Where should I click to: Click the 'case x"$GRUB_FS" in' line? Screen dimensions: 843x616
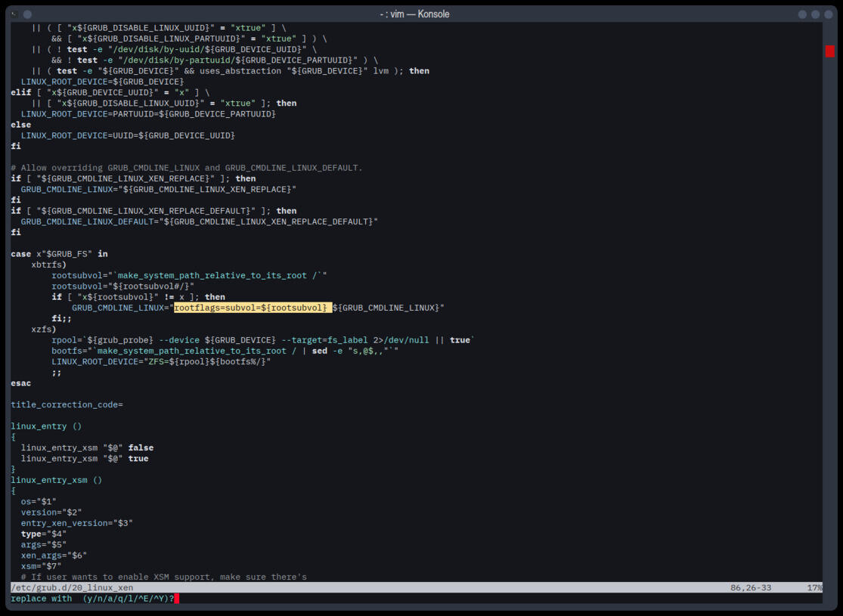[x=59, y=254]
